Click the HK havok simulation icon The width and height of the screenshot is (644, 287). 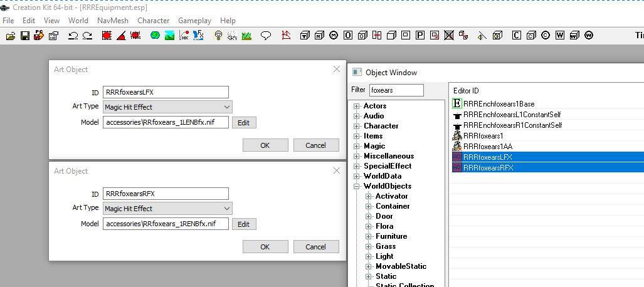tap(184, 36)
